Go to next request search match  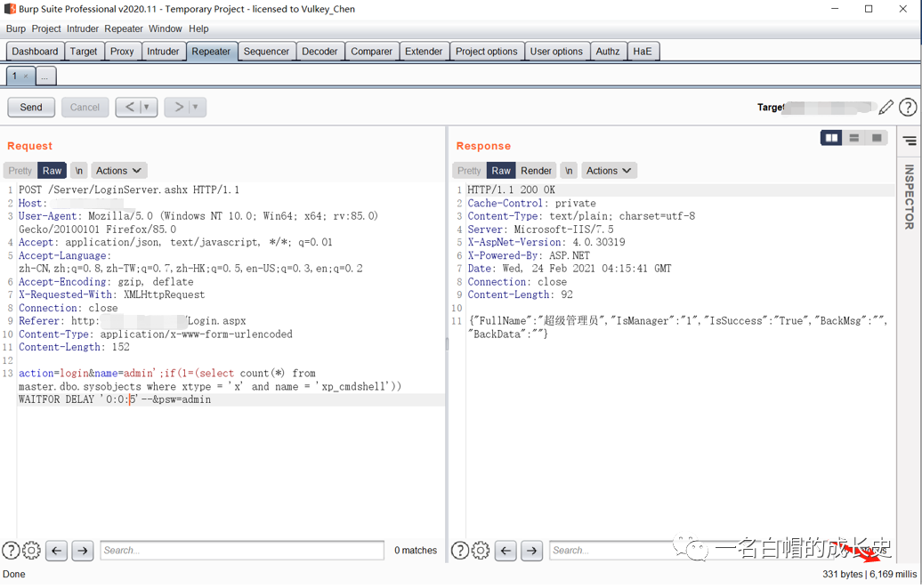click(83, 551)
